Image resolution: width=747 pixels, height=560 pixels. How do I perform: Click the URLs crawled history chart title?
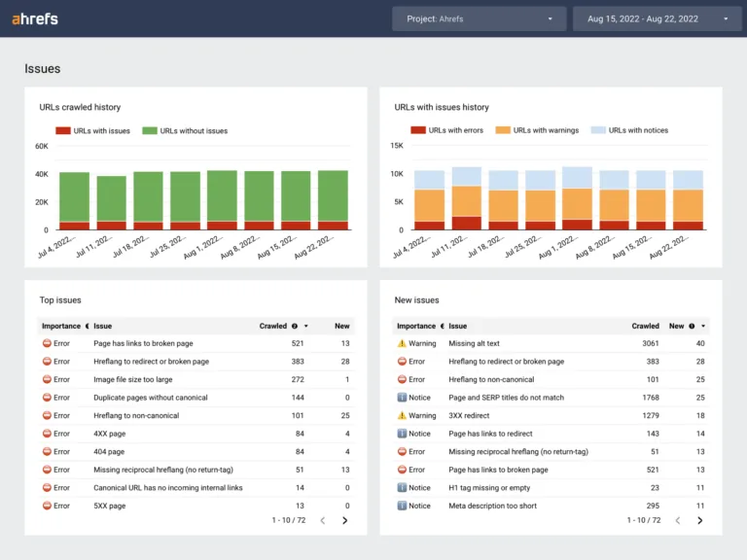(x=80, y=107)
